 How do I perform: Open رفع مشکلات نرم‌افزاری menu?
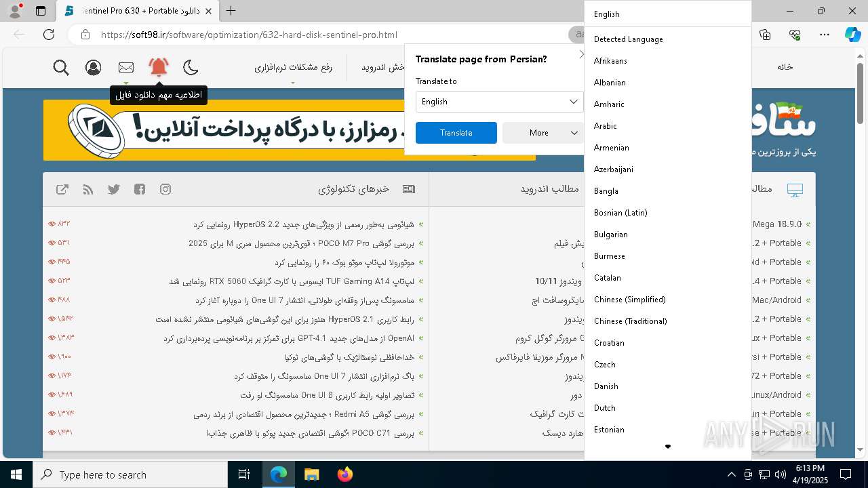pos(293,67)
